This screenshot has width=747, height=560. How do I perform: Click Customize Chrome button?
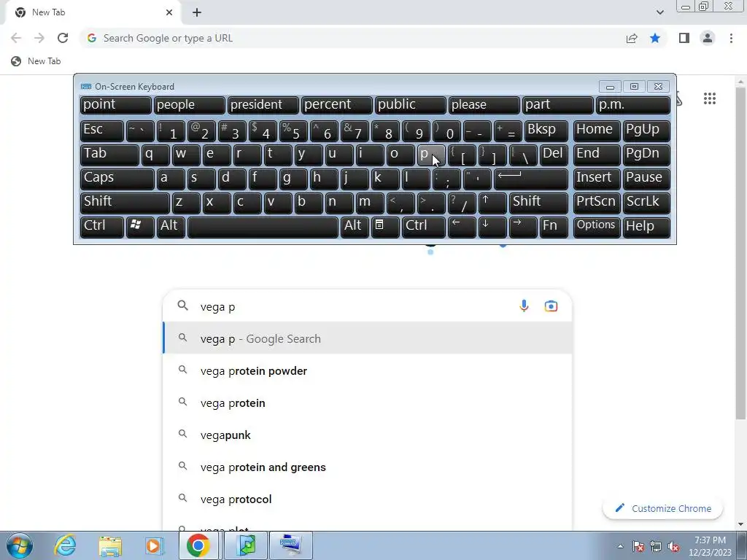click(x=662, y=508)
